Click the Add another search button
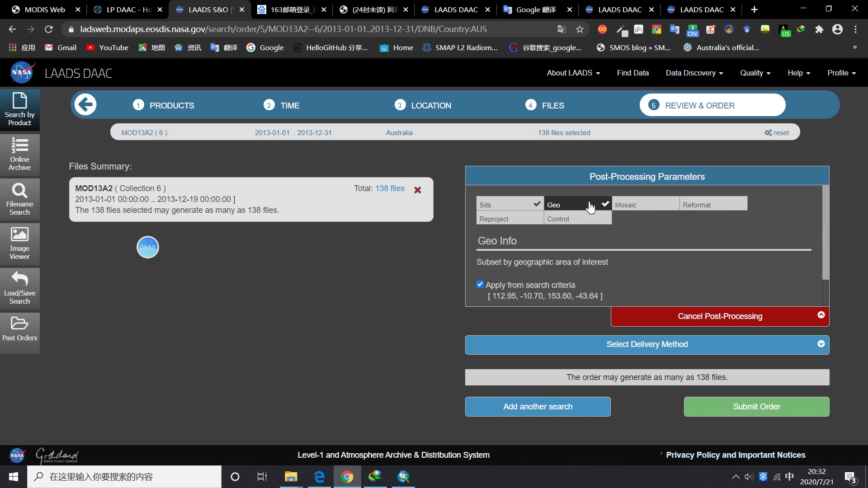Screen dimensions: 868x488 pyautogui.click(x=538, y=407)
